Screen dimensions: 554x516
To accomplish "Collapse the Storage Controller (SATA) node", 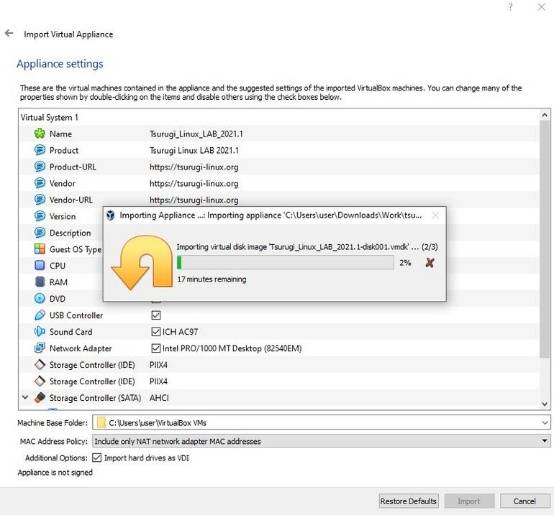I will 25,397.
